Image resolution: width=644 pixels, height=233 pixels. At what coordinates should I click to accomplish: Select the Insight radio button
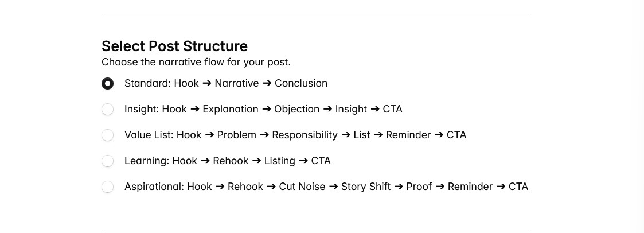[107, 110]
